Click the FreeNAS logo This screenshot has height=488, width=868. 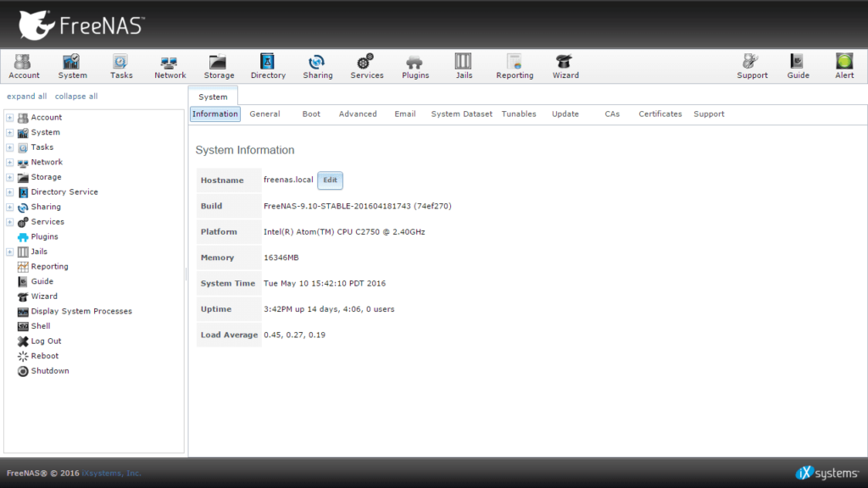coord(81,25)
